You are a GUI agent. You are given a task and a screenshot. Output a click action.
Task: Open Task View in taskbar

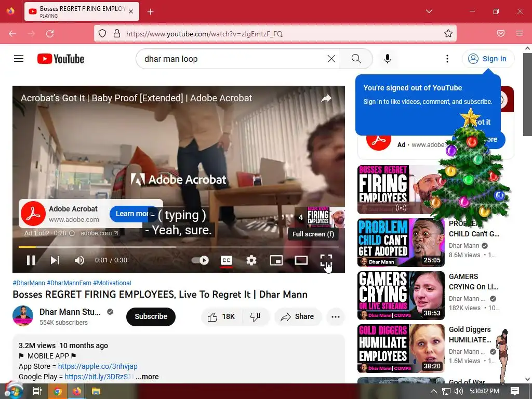[x=37, y=391]
